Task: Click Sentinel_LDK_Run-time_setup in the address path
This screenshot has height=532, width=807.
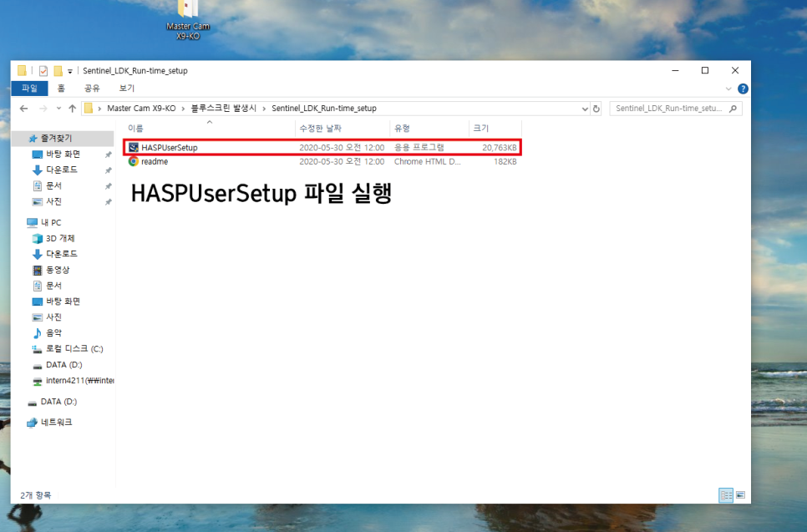Action: tap(324, 108)
